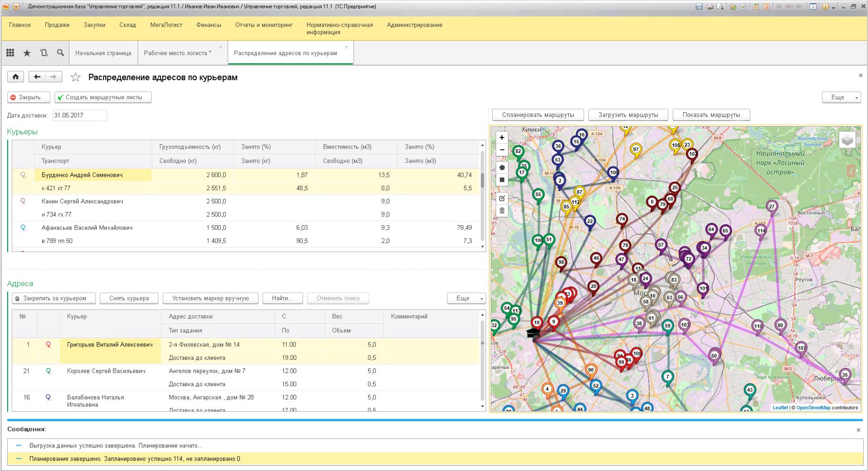Select the draw polygon map tool

[502, 168]
